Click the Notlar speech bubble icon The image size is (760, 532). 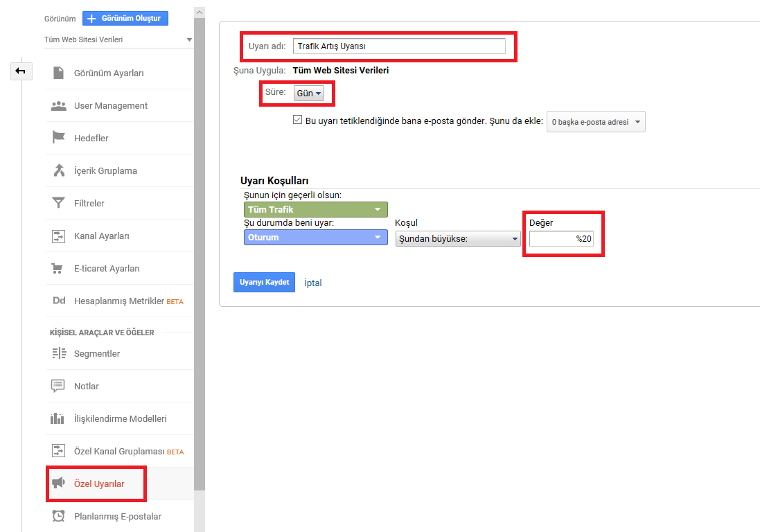(x=58, y=386)
